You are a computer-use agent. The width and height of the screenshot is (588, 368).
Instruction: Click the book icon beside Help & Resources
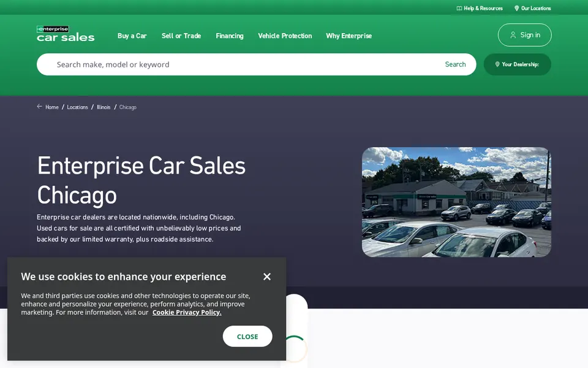[459, 8]
